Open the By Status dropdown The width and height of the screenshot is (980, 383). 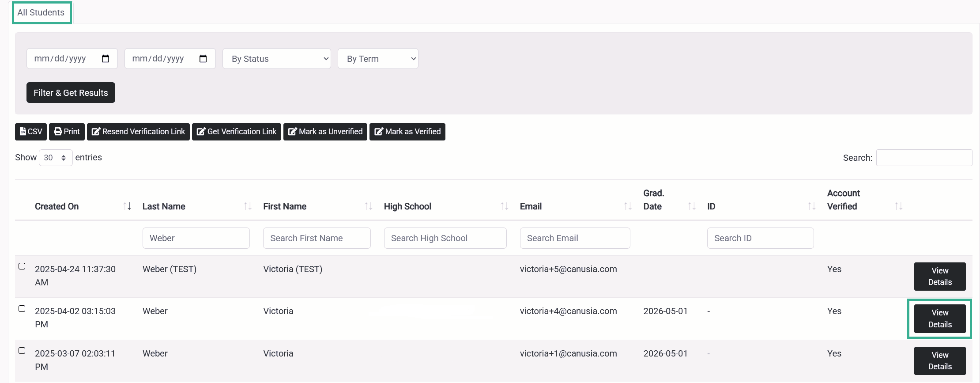[x=277, y=59]
